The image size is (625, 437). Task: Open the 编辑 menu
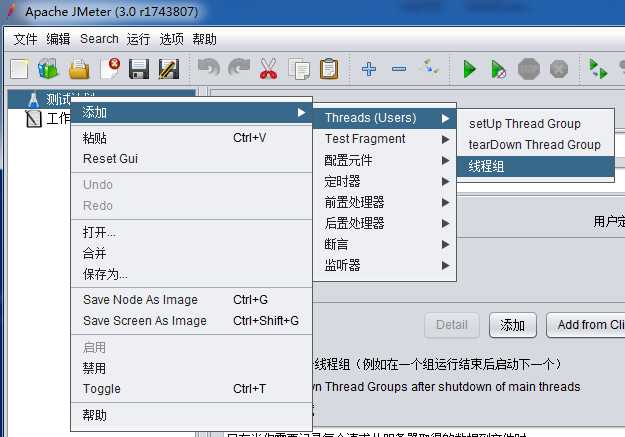point(58,39)
